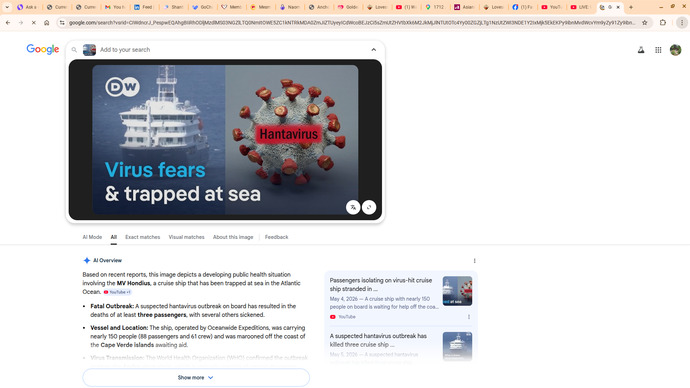Select the 'All' results tab
The image size is (690, 388).
(x=114, y=237)
